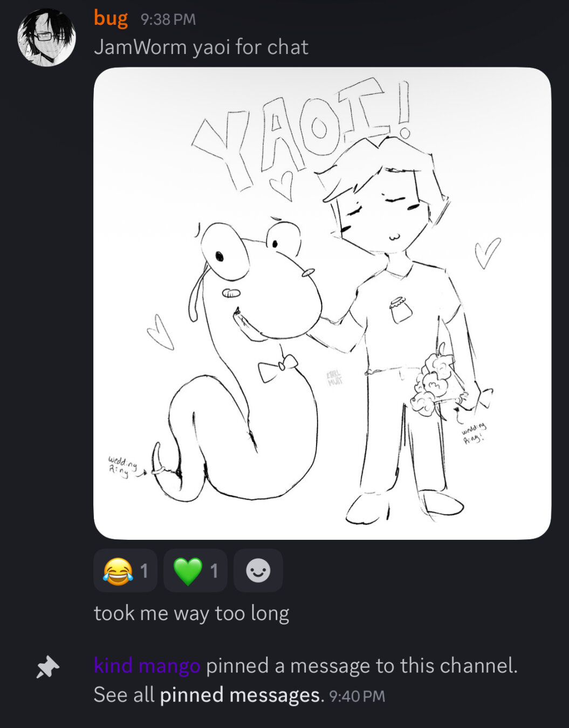Toggle the green heart reaction

pos(195,571)
